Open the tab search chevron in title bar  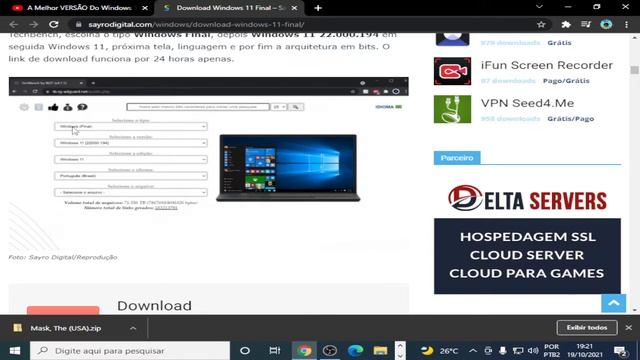539,7
